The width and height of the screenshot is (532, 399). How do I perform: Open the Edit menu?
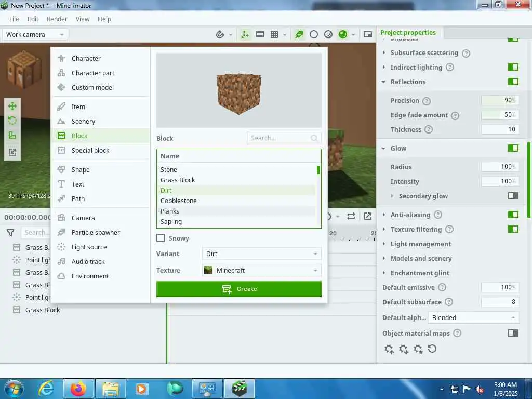[x=33, y=19]
